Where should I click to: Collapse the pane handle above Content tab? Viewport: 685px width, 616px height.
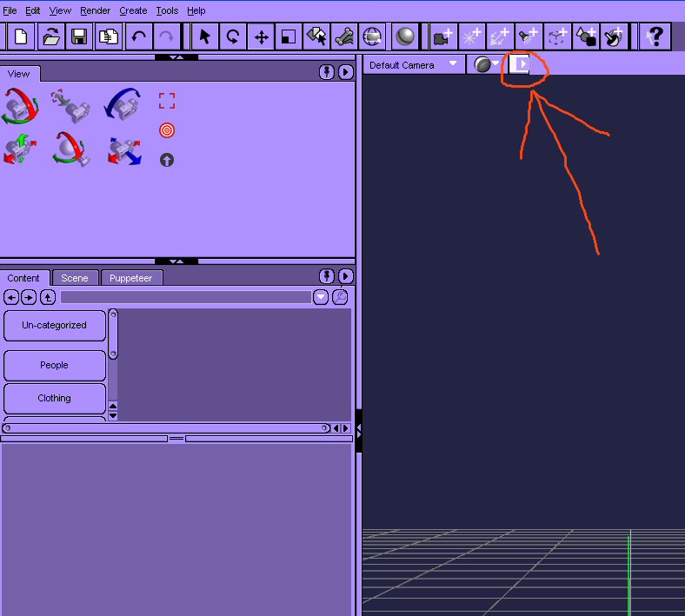176,262
